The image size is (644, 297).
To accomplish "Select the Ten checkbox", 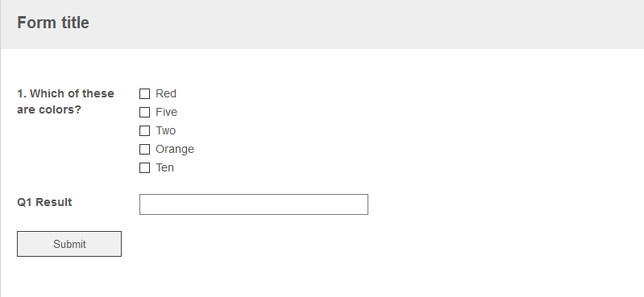I will pos(144,167).
